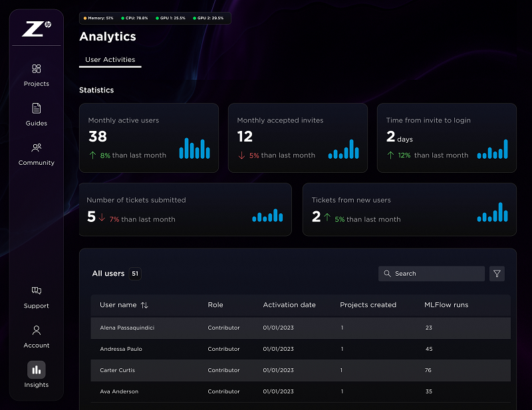Focus the Search users field
The image size is (532, 410).
click(x=431, y=274)
